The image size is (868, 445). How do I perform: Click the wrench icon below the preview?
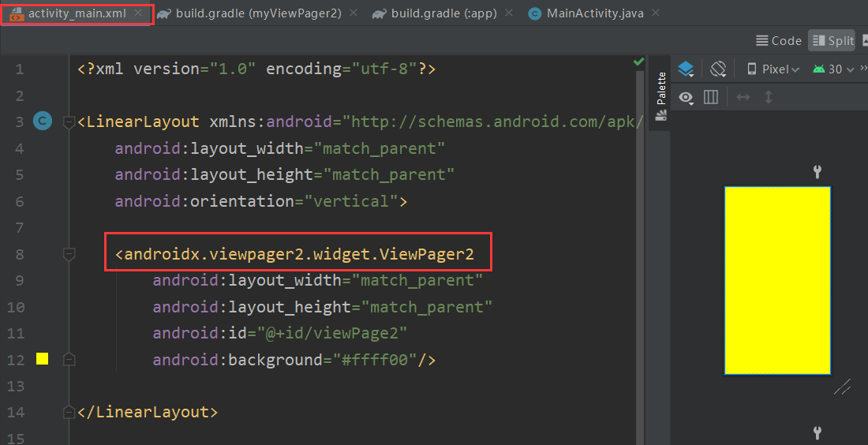click(x=817, y=433)
